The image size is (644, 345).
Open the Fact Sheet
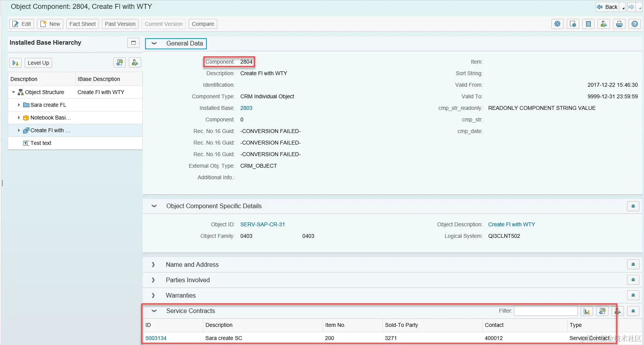(83, 24)
